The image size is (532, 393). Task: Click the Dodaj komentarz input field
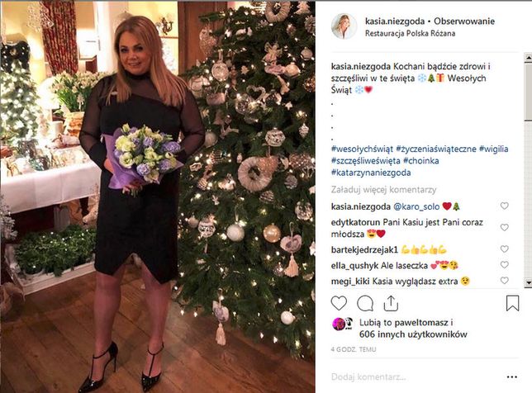point(416,376)
